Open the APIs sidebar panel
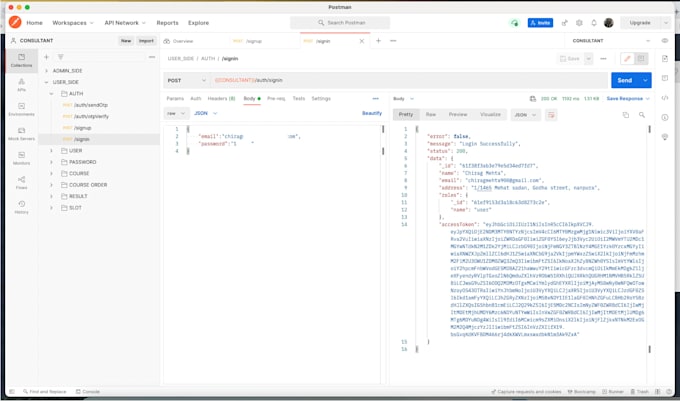This screenshot has height=401, width=680. pyautogui.click(x=21, y=85)
